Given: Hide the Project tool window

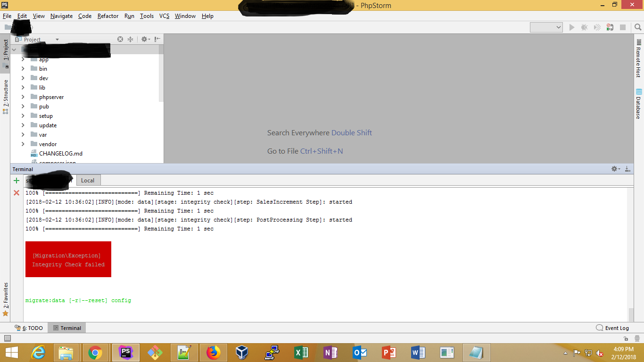Looking at the screenshot, I should tap(157, 40).
